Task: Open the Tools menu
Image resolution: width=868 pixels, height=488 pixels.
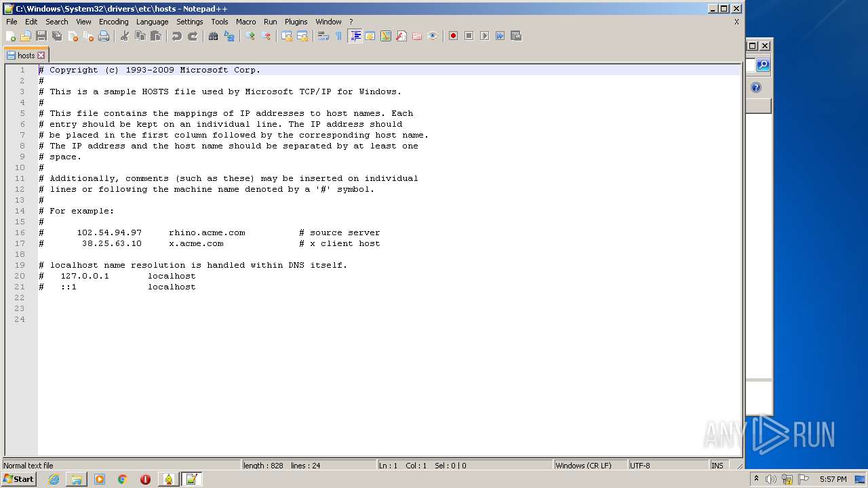Action: [x=220, y=22]
